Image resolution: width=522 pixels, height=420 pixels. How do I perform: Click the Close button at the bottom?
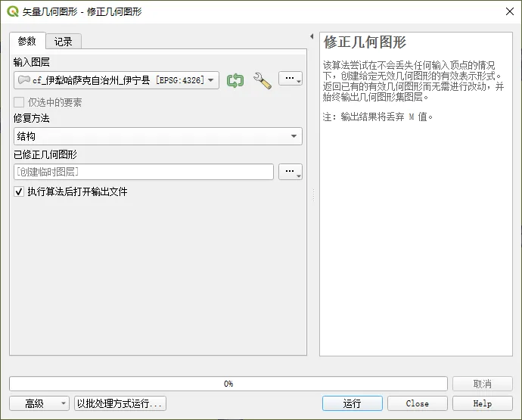click(417, 403)
